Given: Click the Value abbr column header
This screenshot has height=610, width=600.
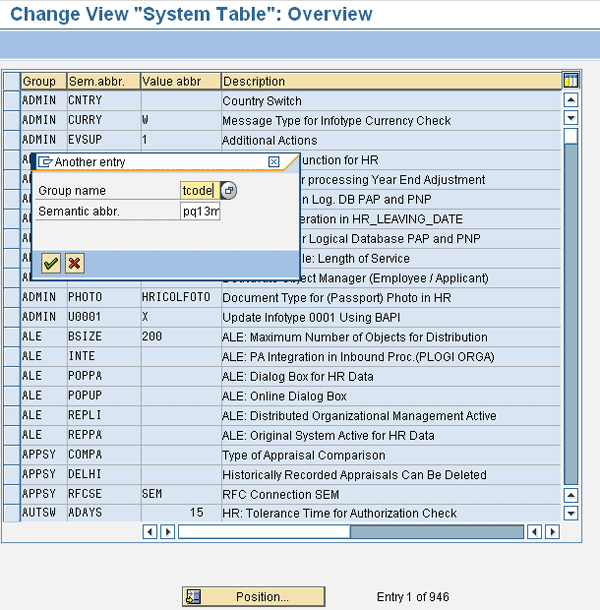Looking at the screenshot, I should [179, 81].
